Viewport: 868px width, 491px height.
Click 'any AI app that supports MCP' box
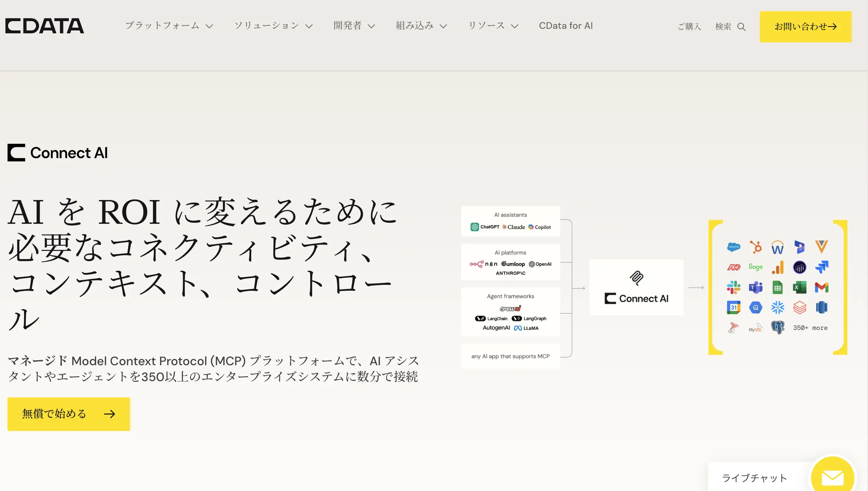[x=511, y=356]
